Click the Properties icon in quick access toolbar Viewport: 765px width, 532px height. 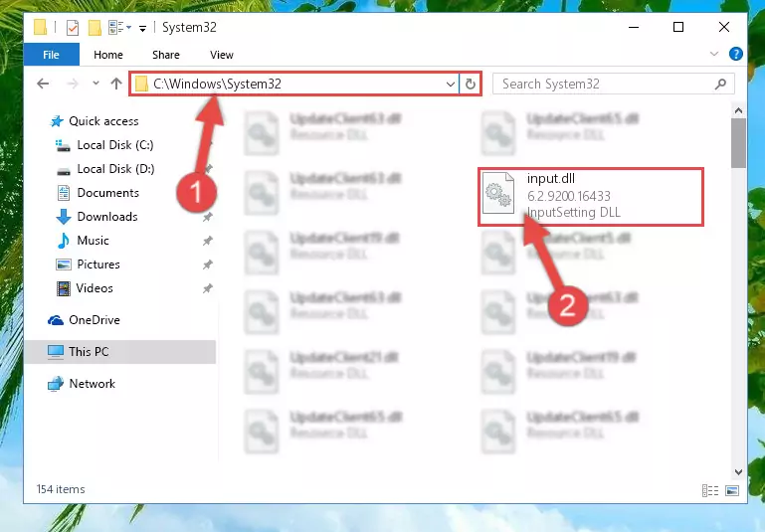[73, 28]
